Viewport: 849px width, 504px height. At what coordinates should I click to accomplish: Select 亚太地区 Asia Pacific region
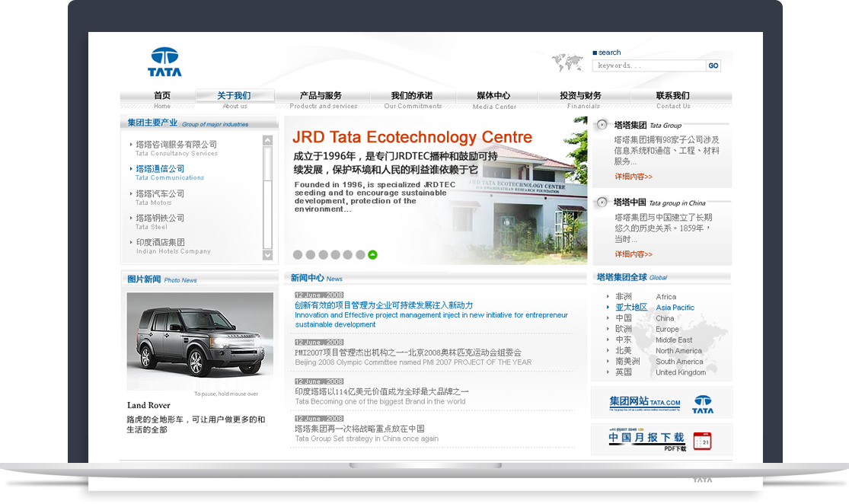pos(655,308)
